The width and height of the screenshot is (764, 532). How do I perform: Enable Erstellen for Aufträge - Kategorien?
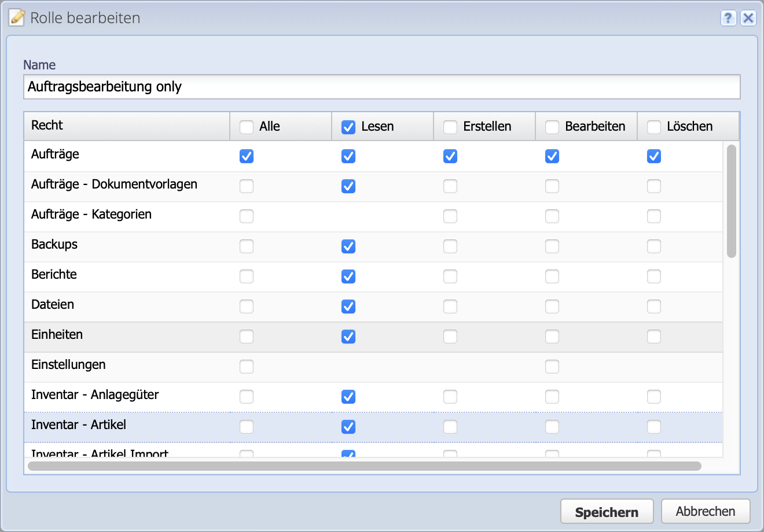click(450, 216)
